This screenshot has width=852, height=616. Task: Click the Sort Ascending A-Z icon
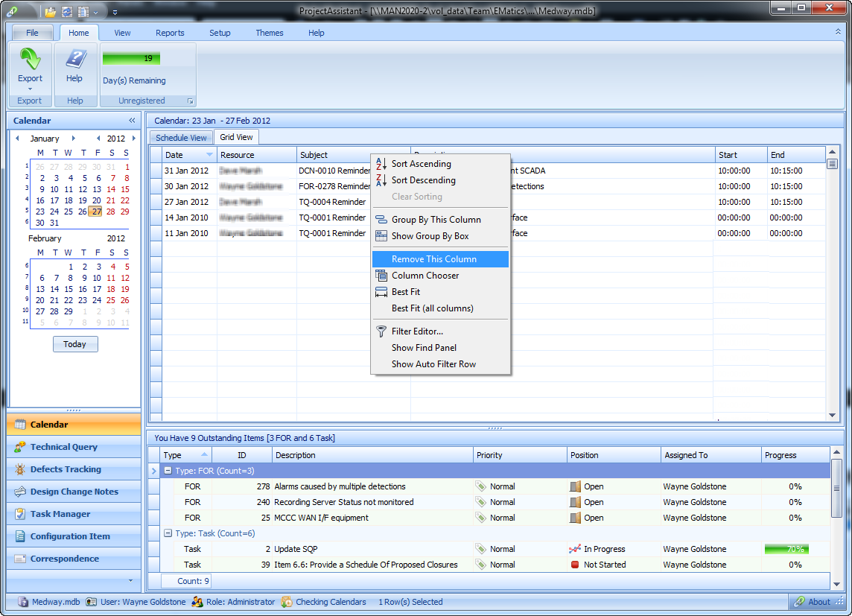(x=381, y=164)
